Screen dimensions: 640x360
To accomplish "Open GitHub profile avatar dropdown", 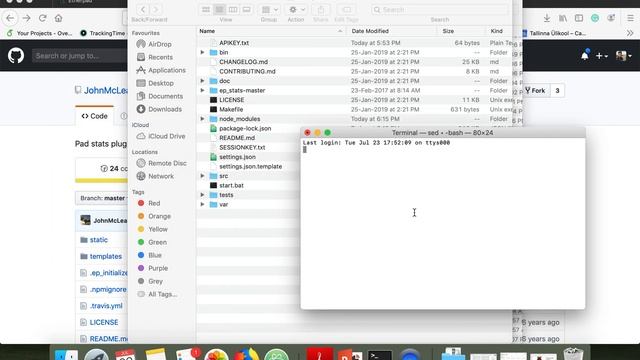I will [623, 56].
